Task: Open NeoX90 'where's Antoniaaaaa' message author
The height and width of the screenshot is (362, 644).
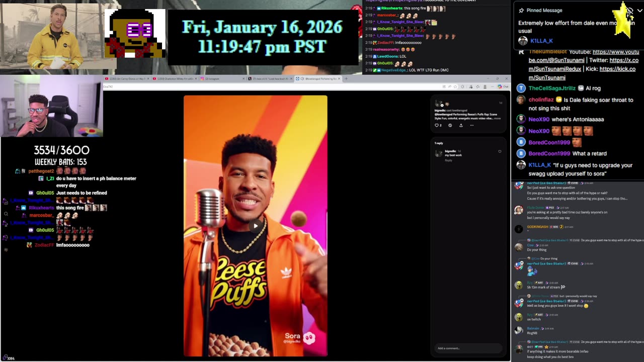Action: click(x=539, y=119)
